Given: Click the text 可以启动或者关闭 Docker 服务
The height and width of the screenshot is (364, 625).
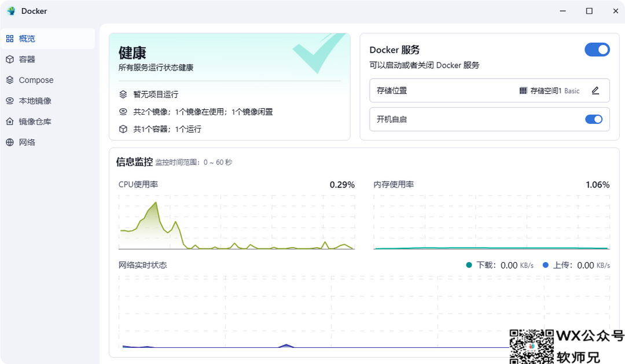Looking at the screenshot, I should [425, 65].
